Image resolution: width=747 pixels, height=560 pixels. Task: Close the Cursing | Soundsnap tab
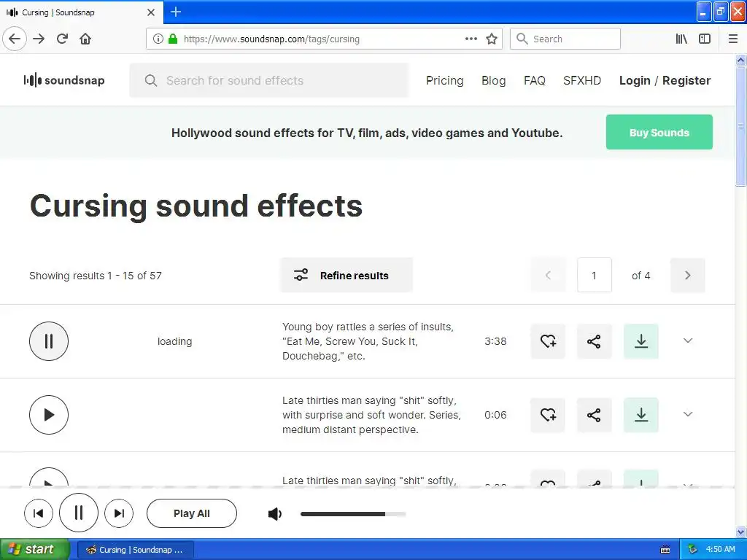tap(151, 12)
